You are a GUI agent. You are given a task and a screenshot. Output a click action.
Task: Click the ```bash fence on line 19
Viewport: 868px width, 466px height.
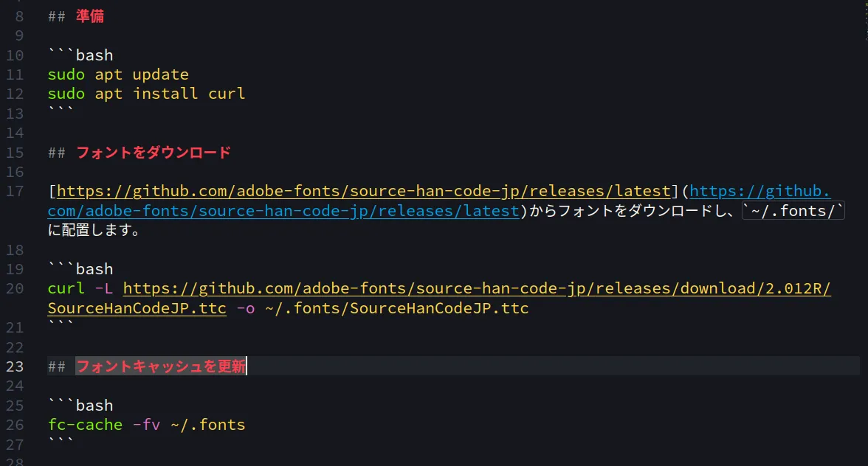pyautogui.click(x=80, y=269)
